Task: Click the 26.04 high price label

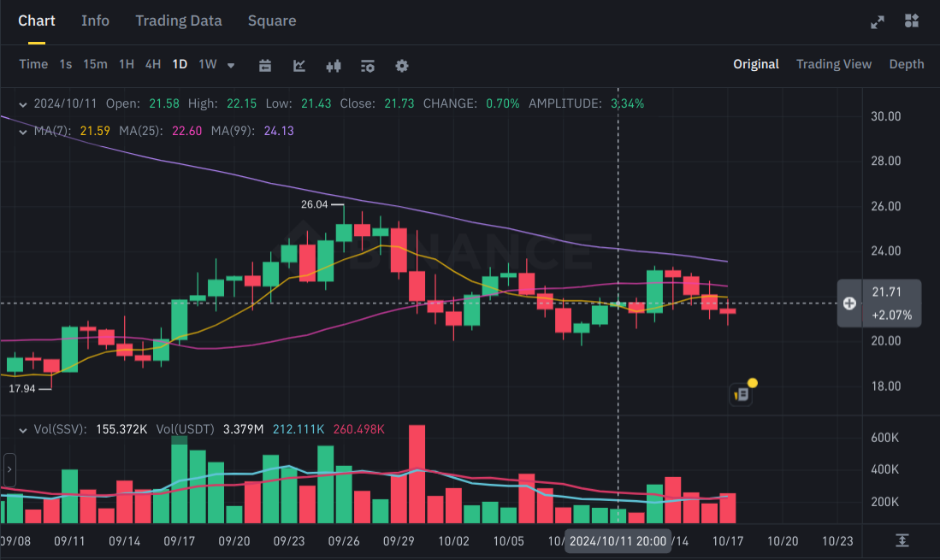Action: (x=314, y=204)
